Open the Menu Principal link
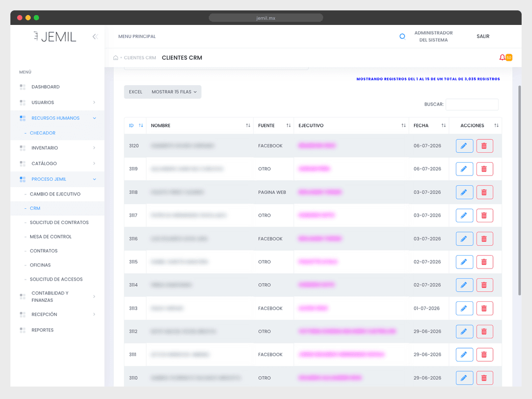Viewport: 532px width, 399px height. coord(137,36)
